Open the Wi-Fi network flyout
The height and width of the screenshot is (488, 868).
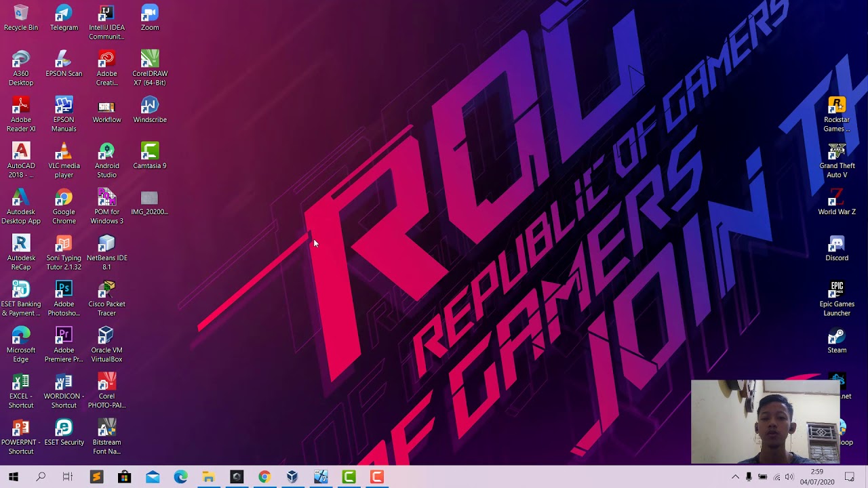tap(776, 477)
